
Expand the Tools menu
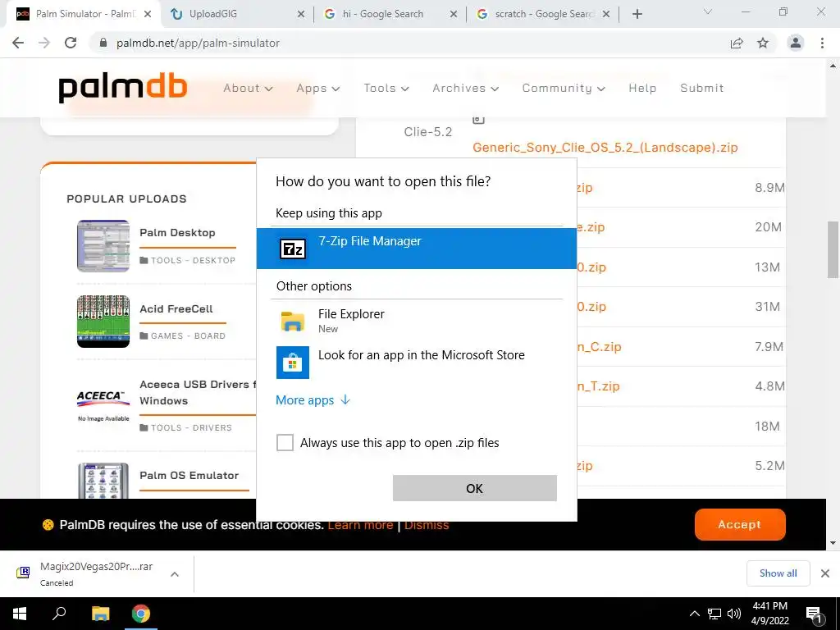coord(386,89)
